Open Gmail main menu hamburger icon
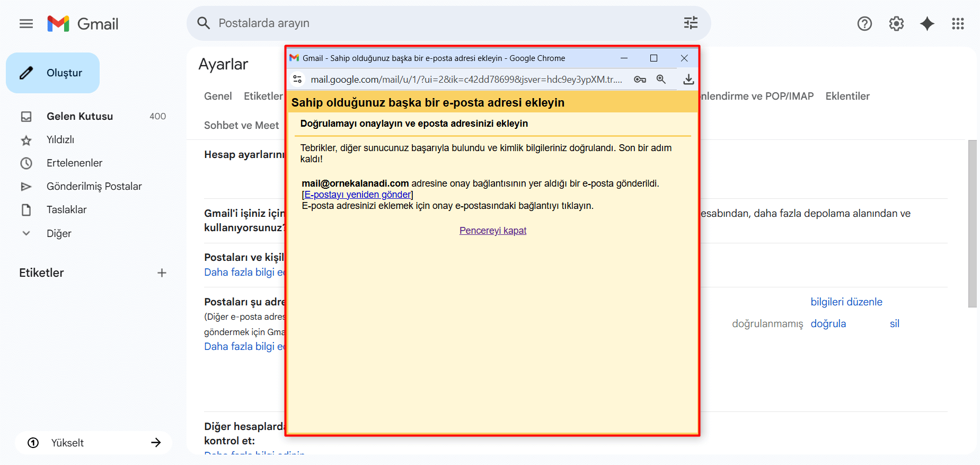Image resolution: width=980 pixels, height=465 pixels. pyautogui.click(x=26, y=23)
